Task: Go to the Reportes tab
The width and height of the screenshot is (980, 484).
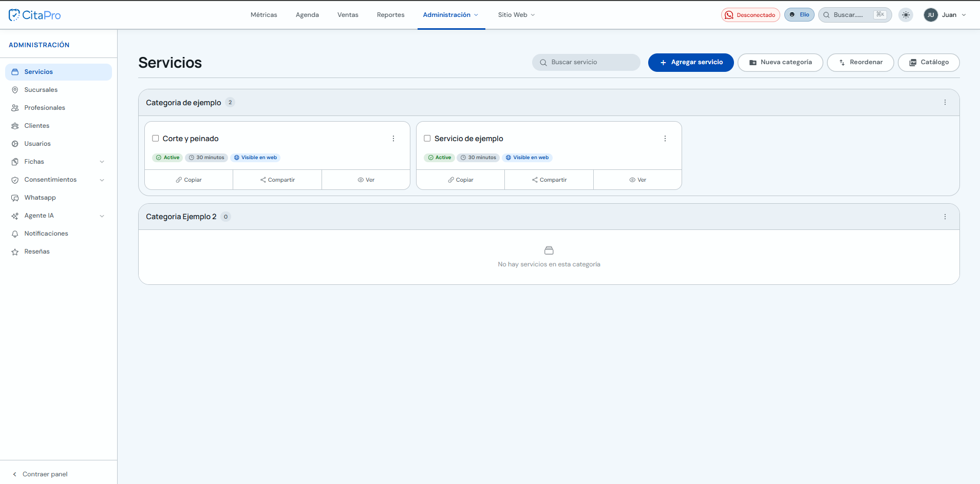Action: click(x=390, y=15)
